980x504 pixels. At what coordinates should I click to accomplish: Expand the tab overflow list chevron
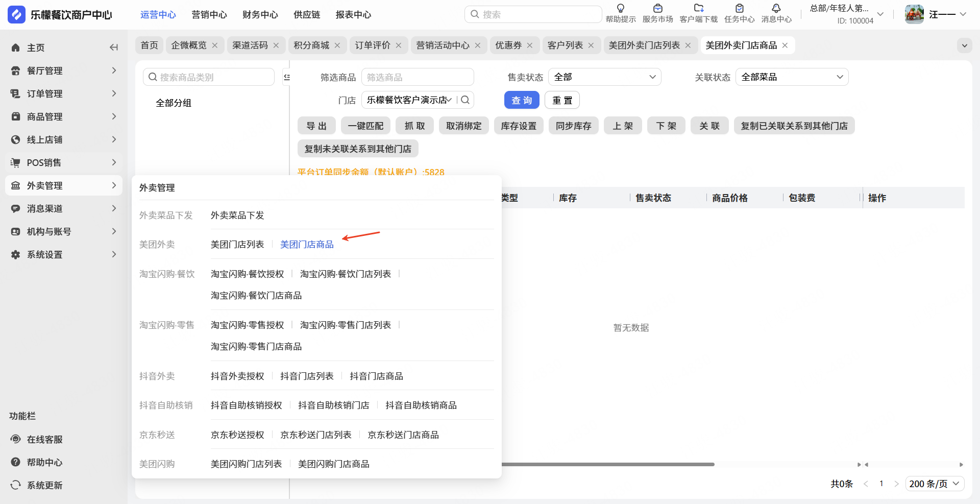click(x=964, y=45)
